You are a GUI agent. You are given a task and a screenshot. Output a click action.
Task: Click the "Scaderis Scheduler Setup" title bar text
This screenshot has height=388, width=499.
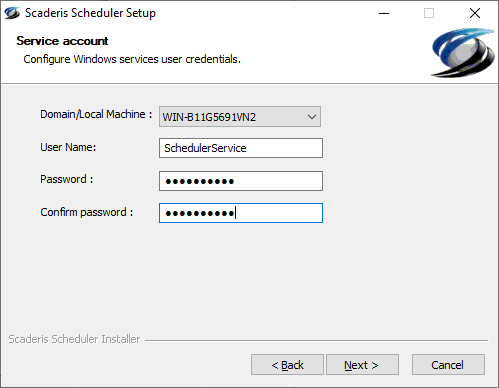point(90,13)
